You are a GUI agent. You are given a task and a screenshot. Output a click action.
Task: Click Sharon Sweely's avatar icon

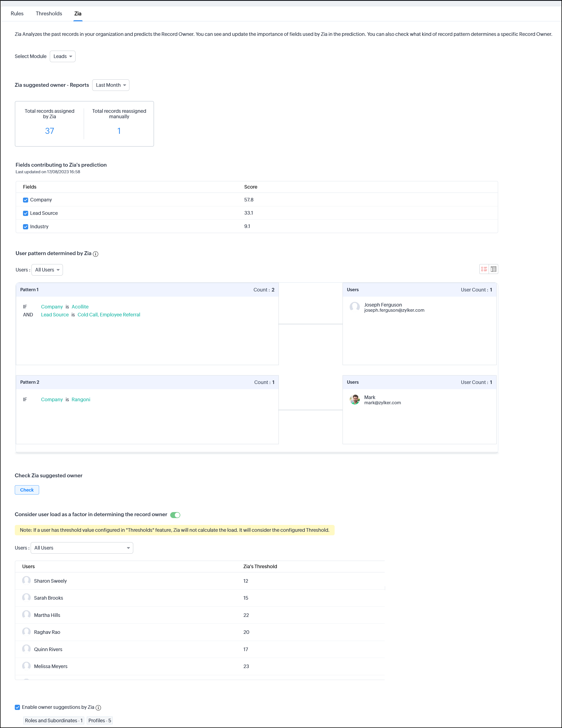pyautogui.click(x=26, y=581)
